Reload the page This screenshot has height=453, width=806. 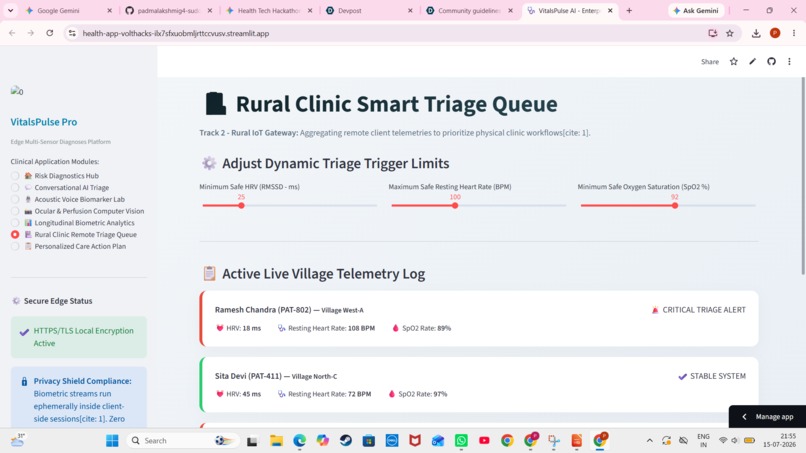click(49, 33)
